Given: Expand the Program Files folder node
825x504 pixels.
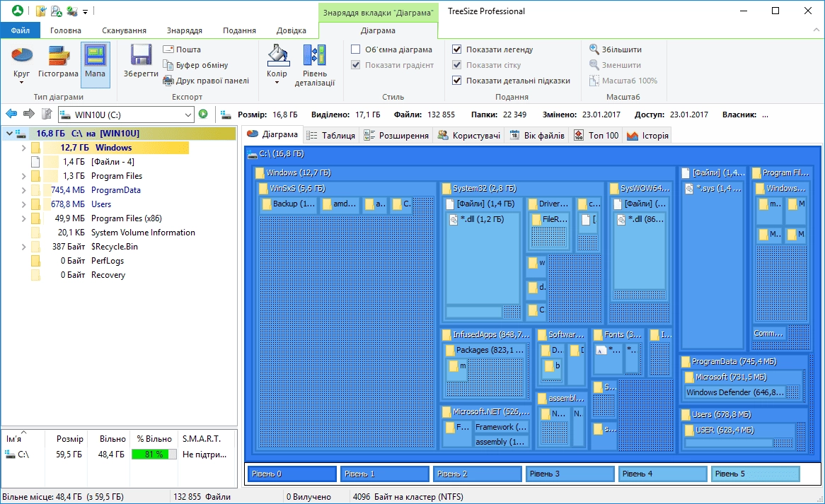Looking at the screenshot, I should click(x=23, y=176).
